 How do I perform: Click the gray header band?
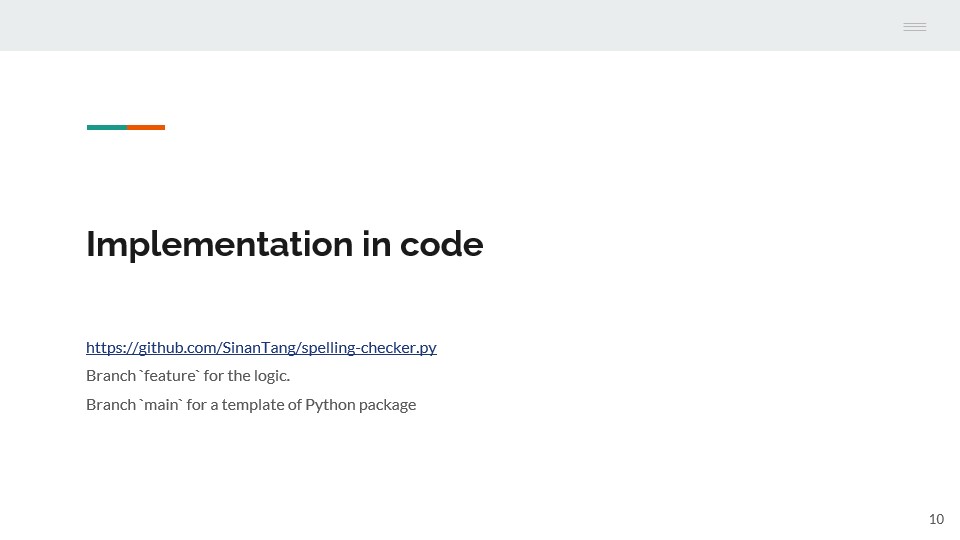tap(480, 25)
